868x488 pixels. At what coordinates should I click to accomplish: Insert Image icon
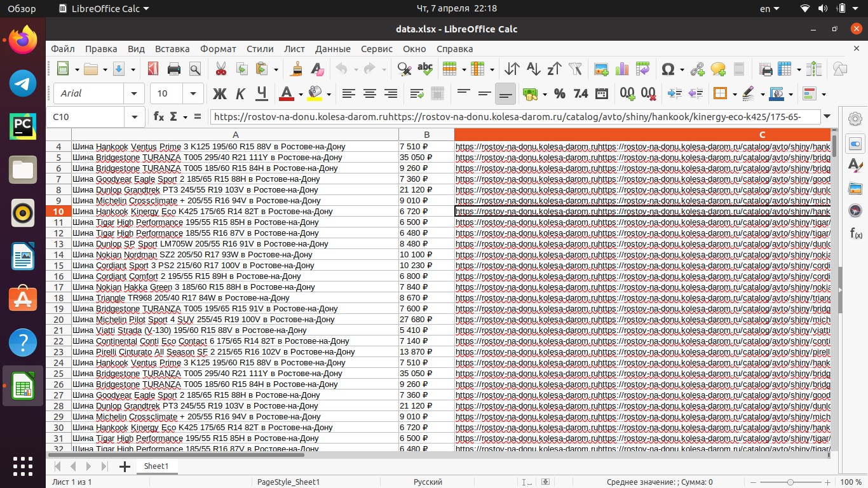601,69
